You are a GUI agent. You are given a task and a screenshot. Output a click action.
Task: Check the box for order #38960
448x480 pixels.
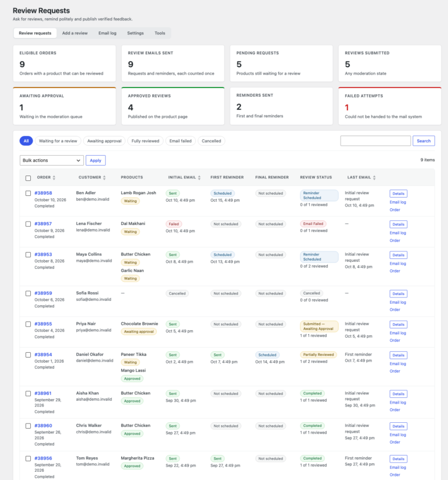coord(28,426)
